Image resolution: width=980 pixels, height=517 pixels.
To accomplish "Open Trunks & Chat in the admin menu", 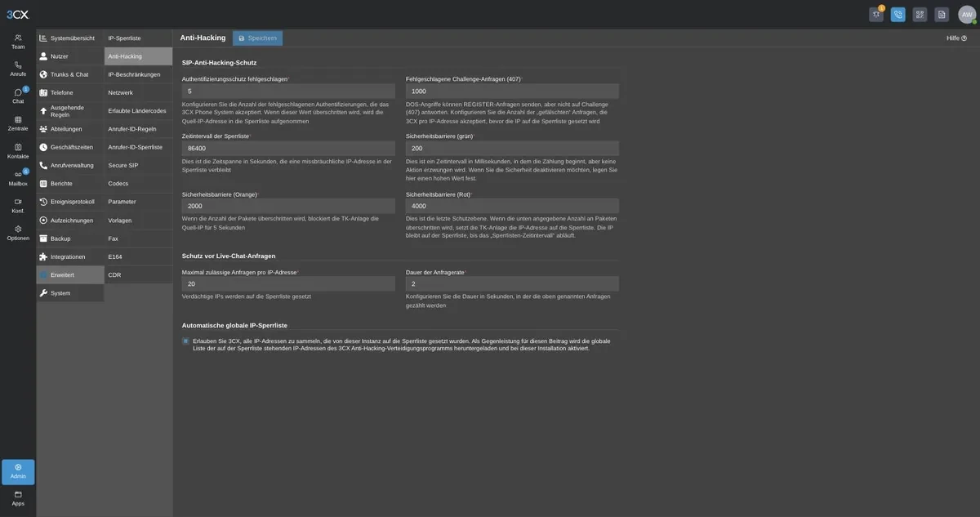I will tap(70, 74).
